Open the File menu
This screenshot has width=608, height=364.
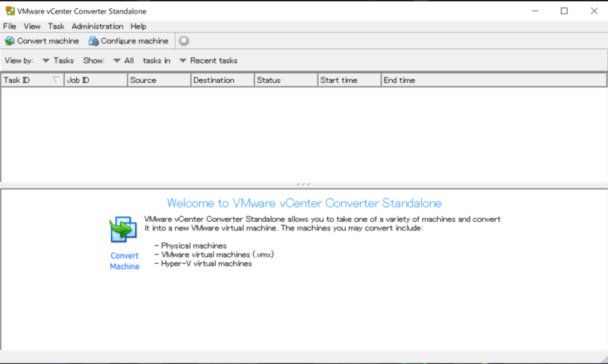pos(10,27)
